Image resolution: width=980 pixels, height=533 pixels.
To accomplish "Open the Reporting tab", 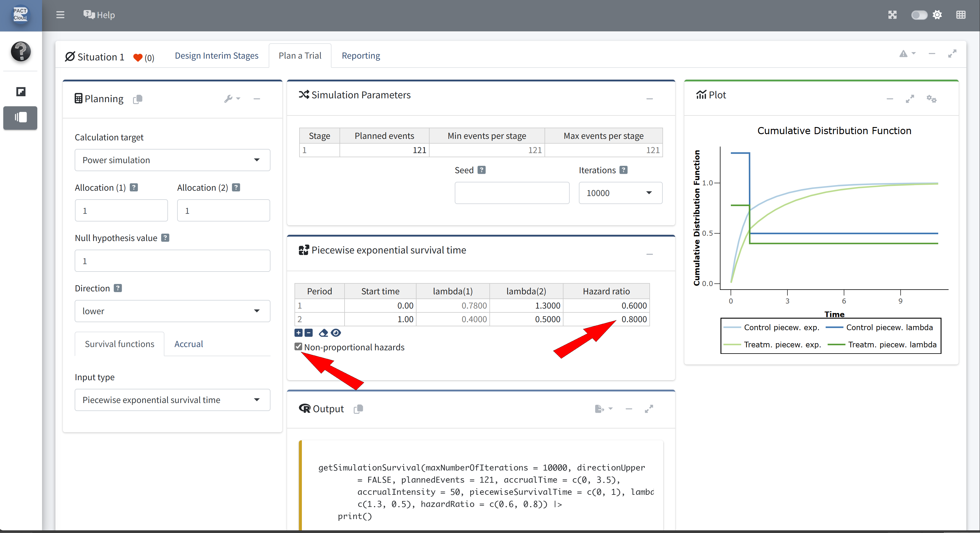I will click(x=361, y=55).
